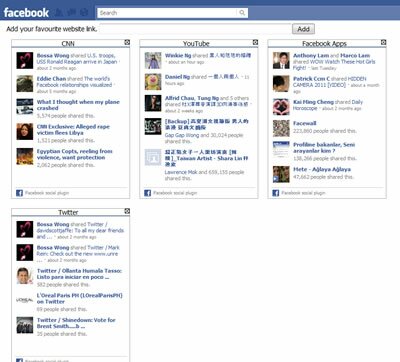400x362 pixels.
Task: Open 'CNN Exclusive: Alleged rape victim flees Libya'
Action: coord(73,130)
